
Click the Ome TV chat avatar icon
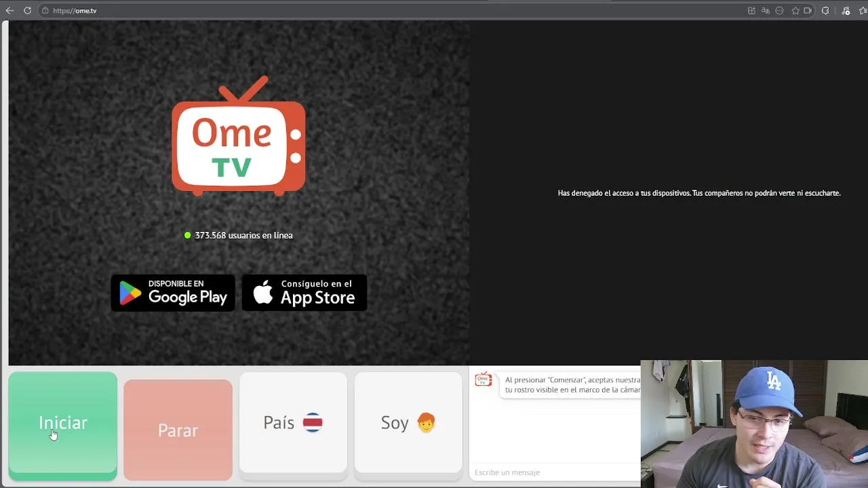tap(483, 380)
